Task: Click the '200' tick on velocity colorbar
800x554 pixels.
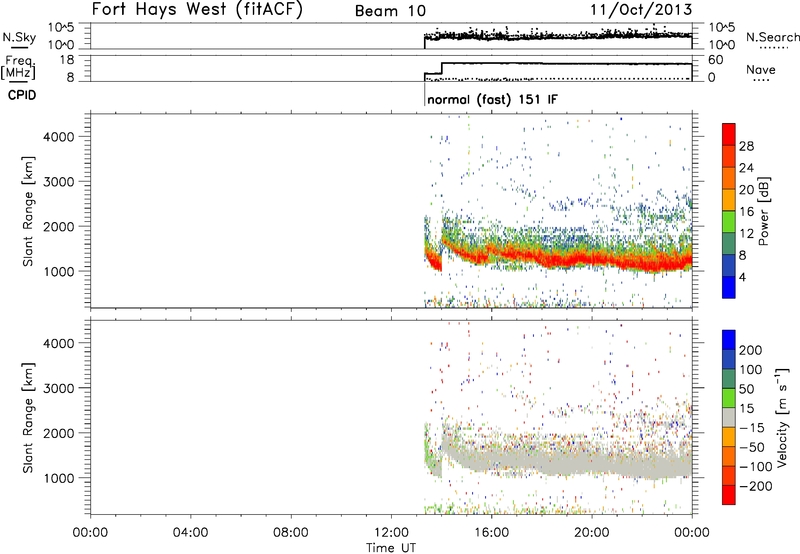Action: pos(751,350)
